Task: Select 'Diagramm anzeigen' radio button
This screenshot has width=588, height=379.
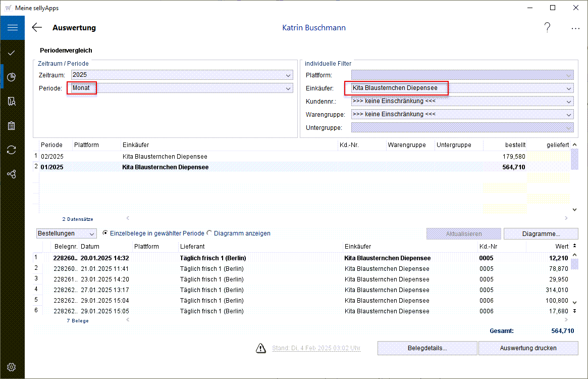Action: point(209,233)
